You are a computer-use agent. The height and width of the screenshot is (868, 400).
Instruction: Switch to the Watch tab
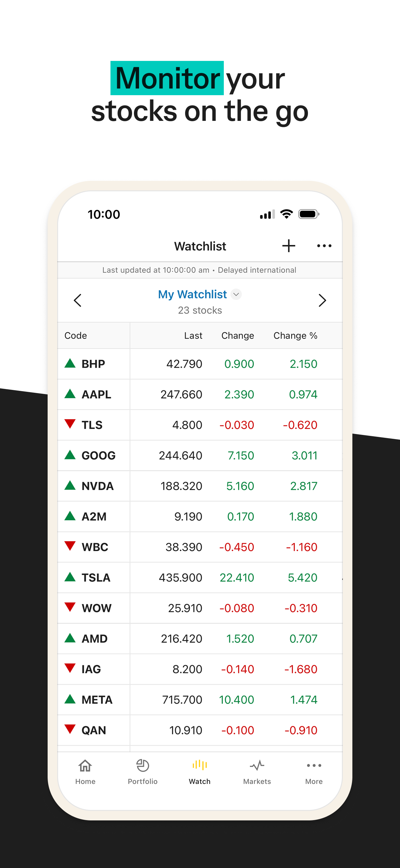click(x=200, y=772)
